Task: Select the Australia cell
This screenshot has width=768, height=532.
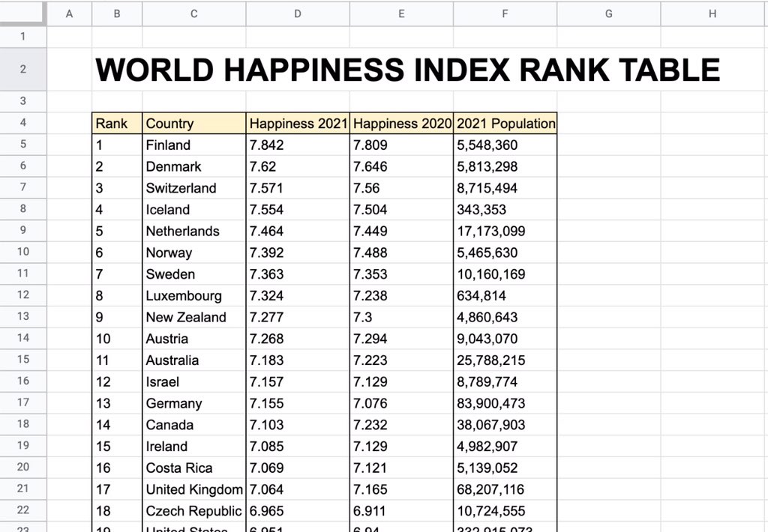Action: [194, 360]
